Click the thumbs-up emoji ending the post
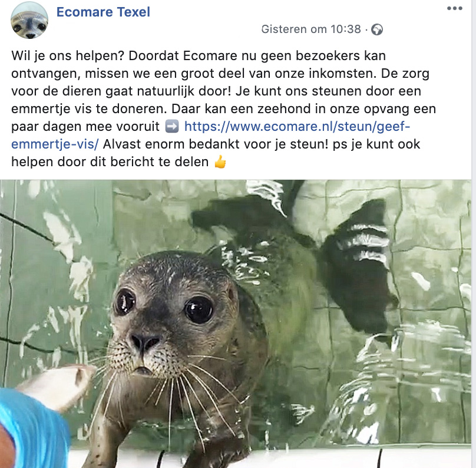 (x=220, y=162)
